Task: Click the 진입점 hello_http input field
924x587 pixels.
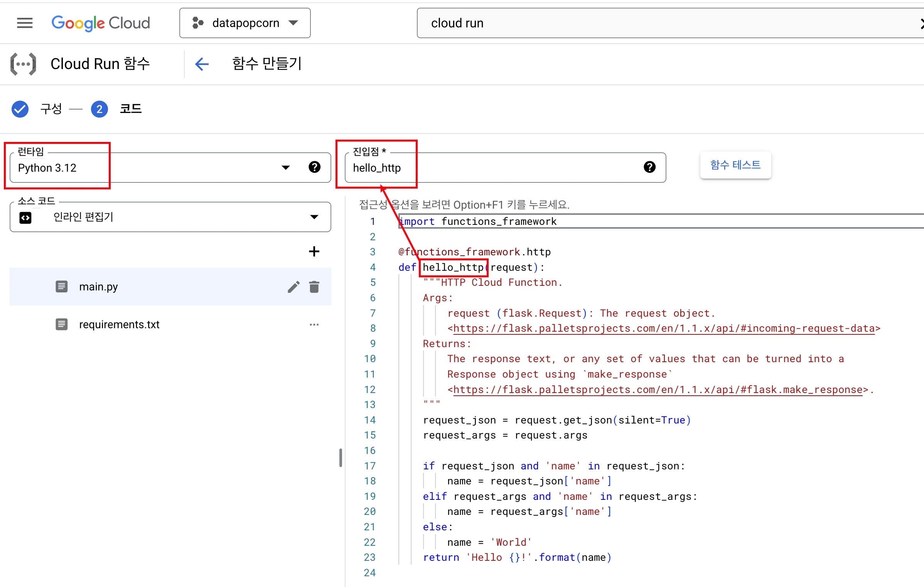Action: click(x=505, y=167)
